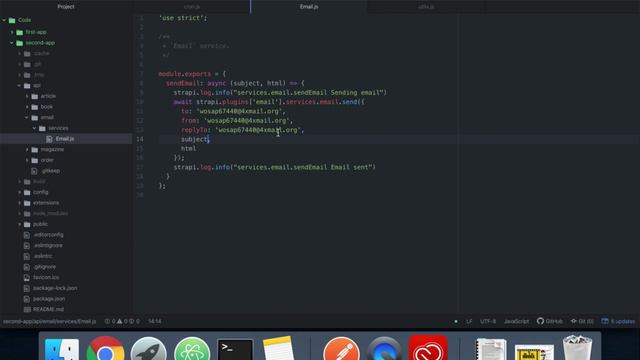Click cursor position 14:14 in status bar
The width and height of the screenshot is (640, 360).
(155, 322)
